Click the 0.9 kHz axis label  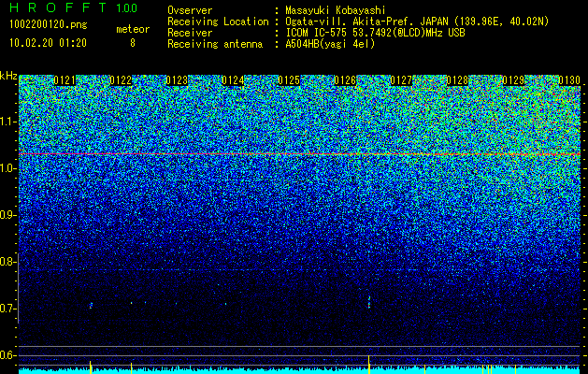[7, 215]
